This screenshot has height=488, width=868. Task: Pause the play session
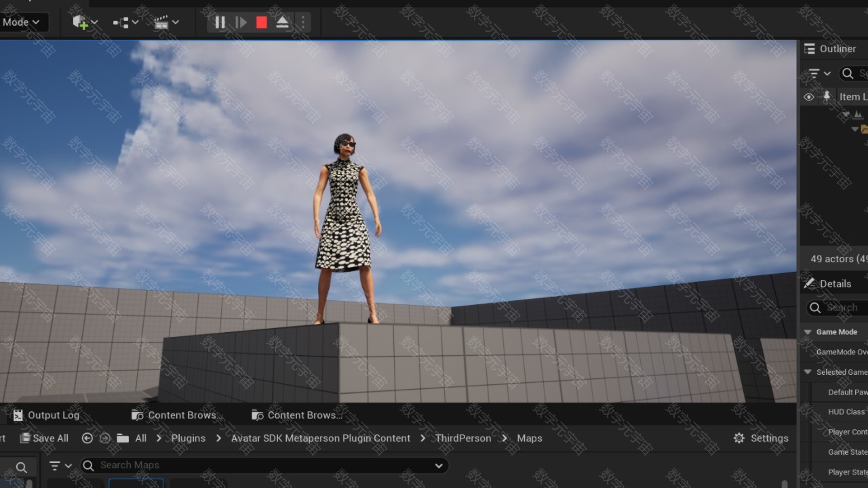tap(220, 22)
